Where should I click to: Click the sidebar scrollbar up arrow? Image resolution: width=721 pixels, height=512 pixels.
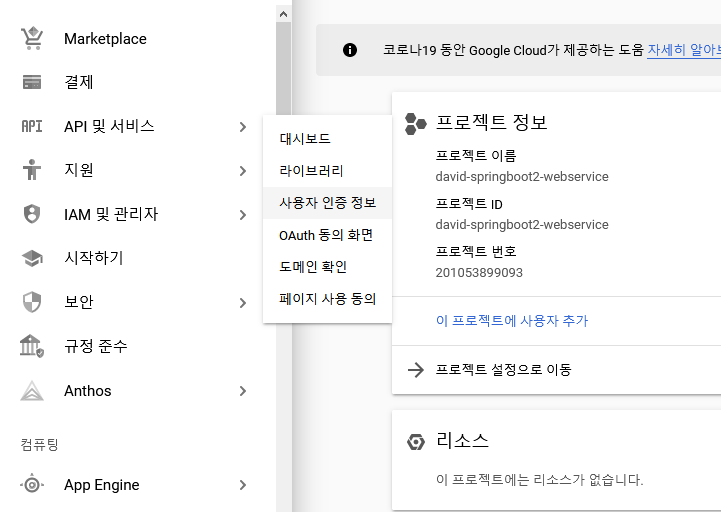283,14
